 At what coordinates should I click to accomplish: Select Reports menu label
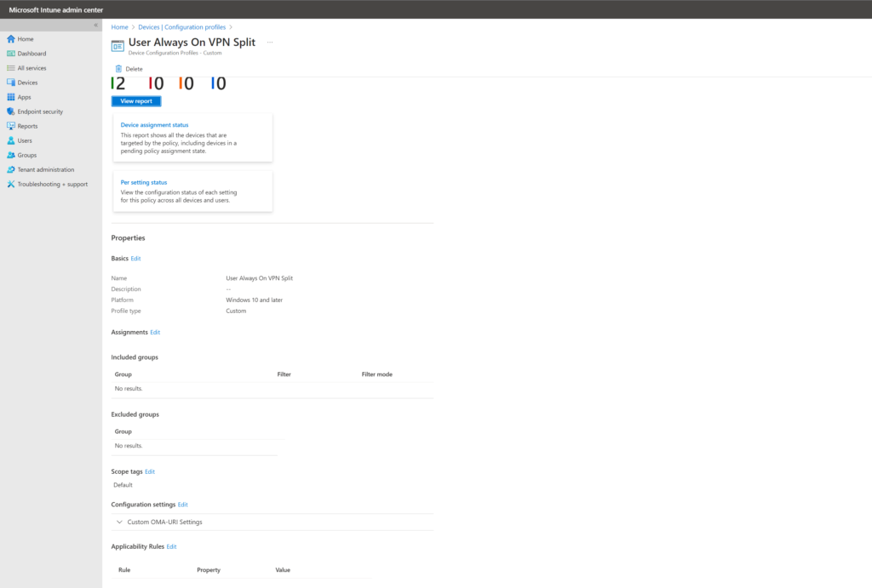click(x=27, y=126)
